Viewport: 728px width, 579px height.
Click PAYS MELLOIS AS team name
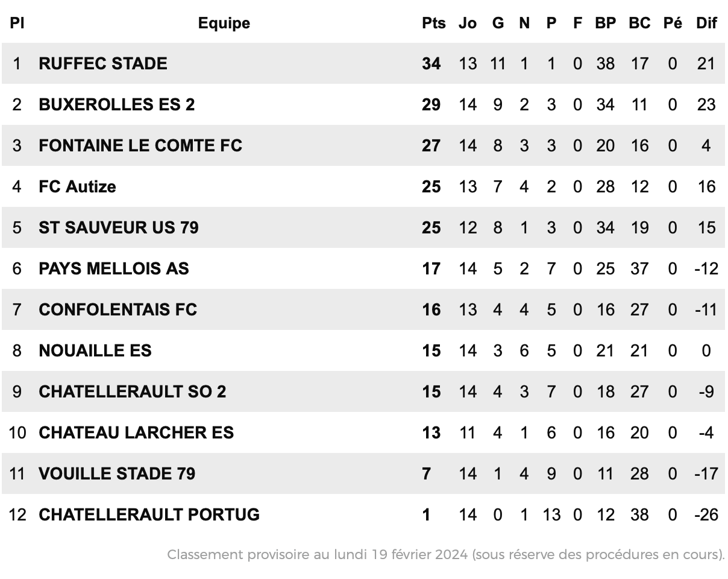tap(114, 268)
